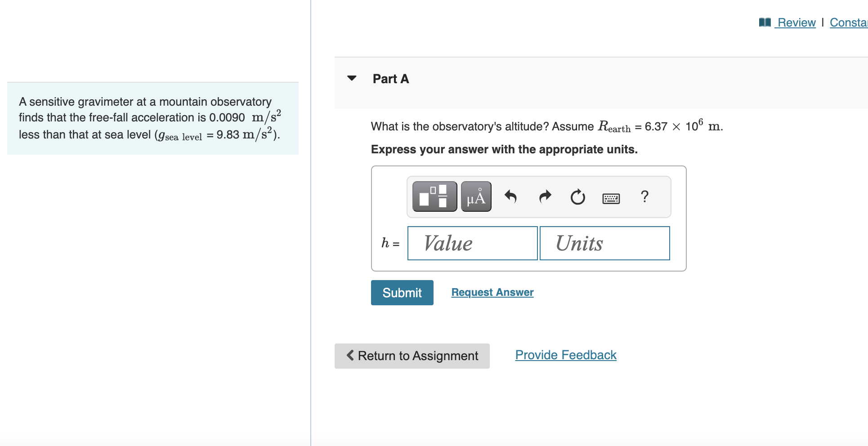Viewport: 868px width, 446px height.
Task: Click the Value input field
Action: tap(472, 243)
